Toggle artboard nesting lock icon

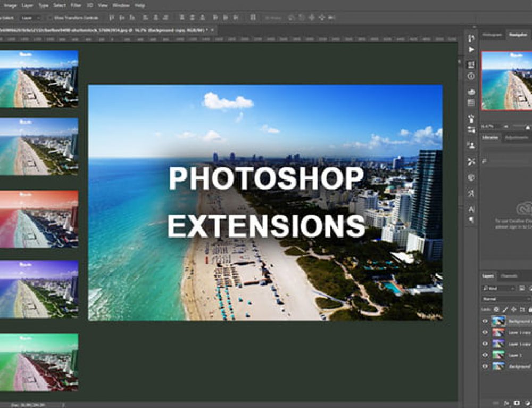(x=522, y=309)
